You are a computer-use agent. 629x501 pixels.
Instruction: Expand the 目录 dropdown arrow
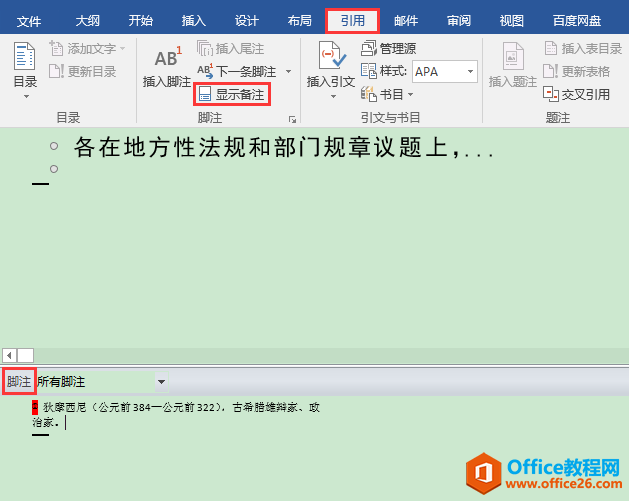26,96
